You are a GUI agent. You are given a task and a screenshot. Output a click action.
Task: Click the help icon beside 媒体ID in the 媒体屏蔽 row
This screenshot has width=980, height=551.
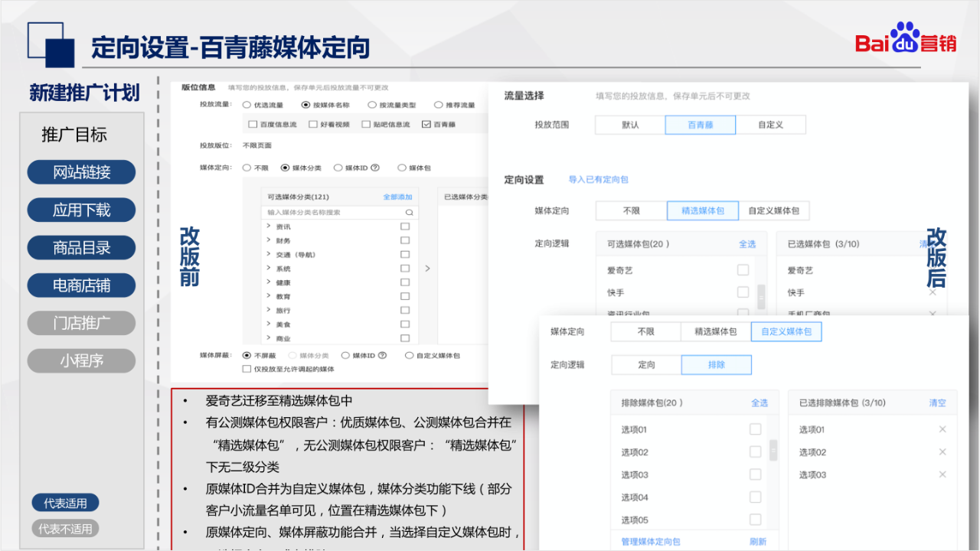(383, 355)
